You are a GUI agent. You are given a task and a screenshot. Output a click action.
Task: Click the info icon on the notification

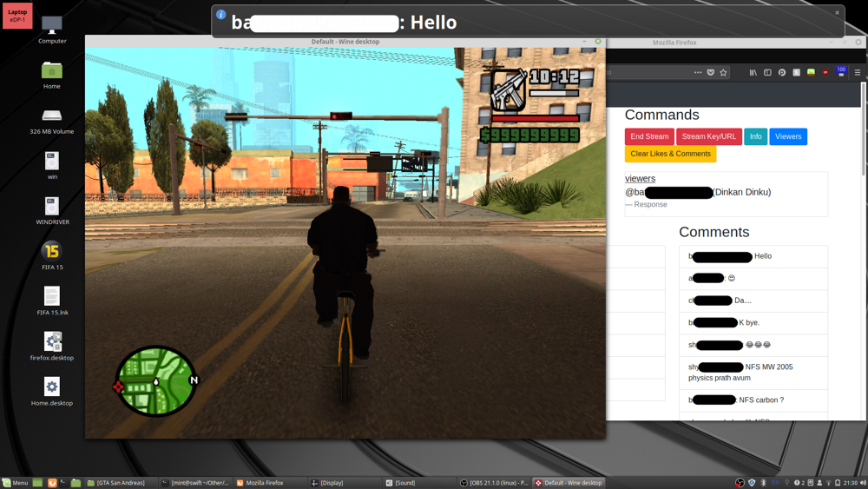pyautogui.click(x=220, y=15)
